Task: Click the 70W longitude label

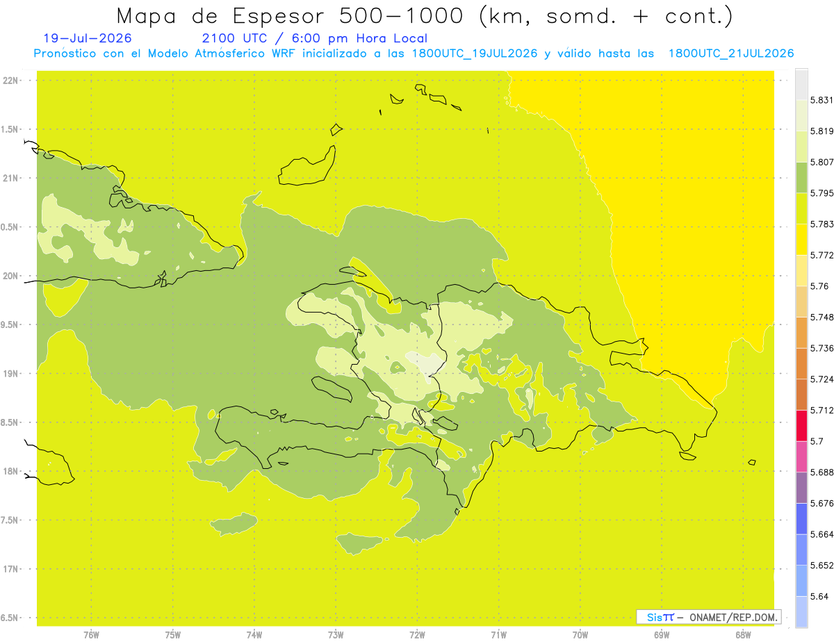Action: (x=580, y=634)
